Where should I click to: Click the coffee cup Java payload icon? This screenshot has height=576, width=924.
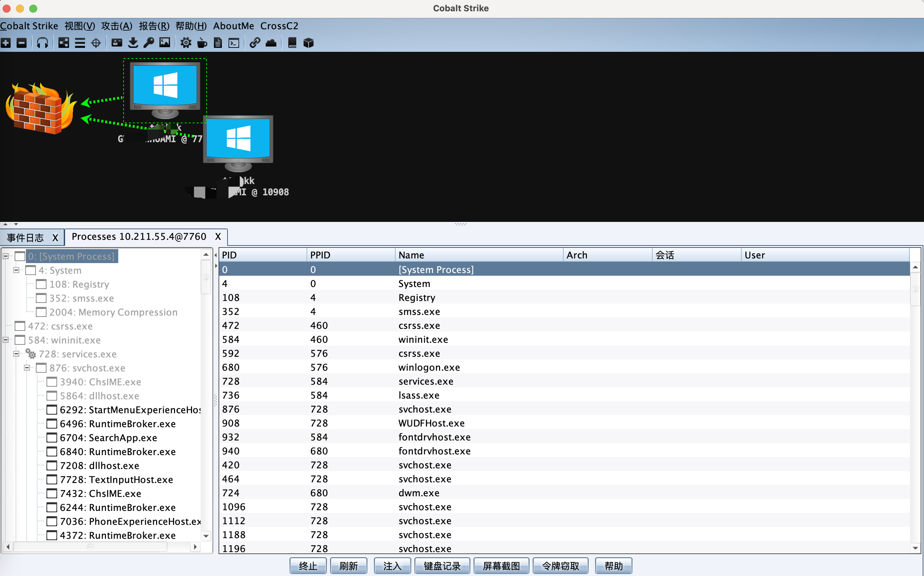click(x=202, y=43)
